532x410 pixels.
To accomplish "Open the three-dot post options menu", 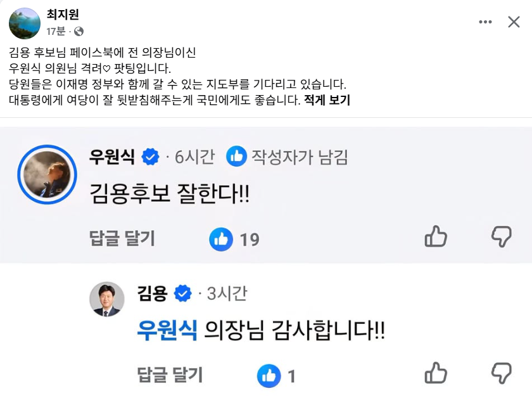I will (485, 22).
